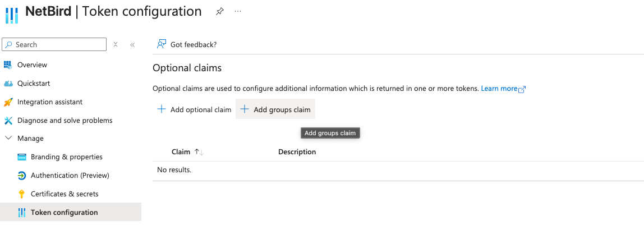The height and width of the screenshot is (225, 644).
Task: Click the Claim column header
Action: (181, 152)
